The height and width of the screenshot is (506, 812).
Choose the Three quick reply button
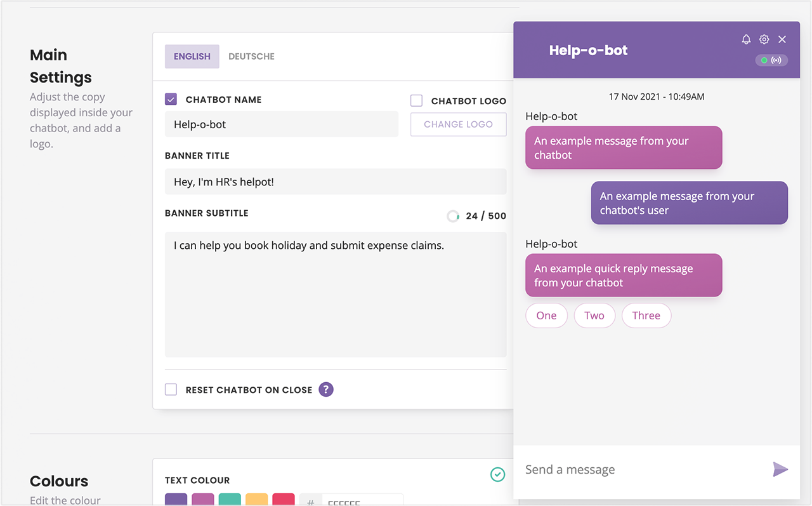pos(646,316)
